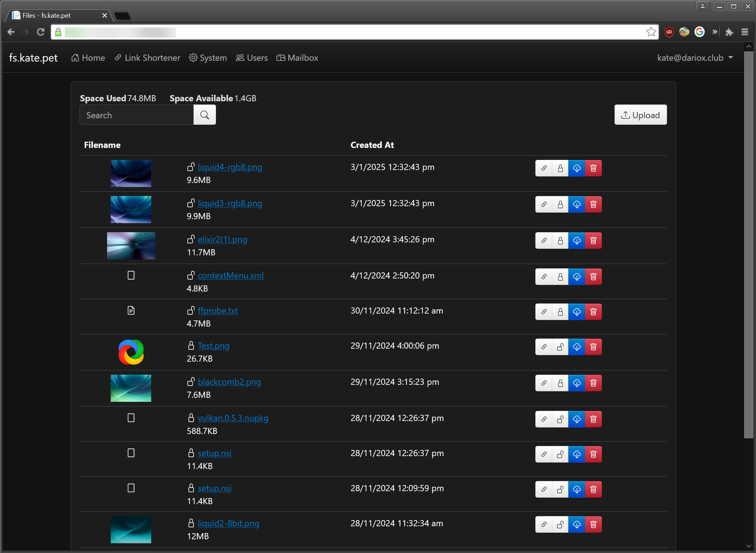756x553 pixels.
Task: Copy link for liquid4-rgb8.png
Action: coord(544,168)
